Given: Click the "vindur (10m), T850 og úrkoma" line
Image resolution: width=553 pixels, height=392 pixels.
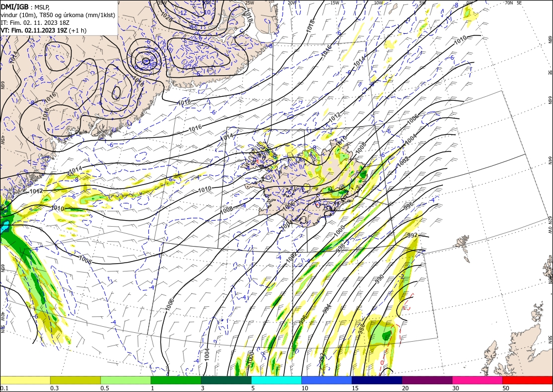Looking at the screenshot, I should tap(58, 15).
